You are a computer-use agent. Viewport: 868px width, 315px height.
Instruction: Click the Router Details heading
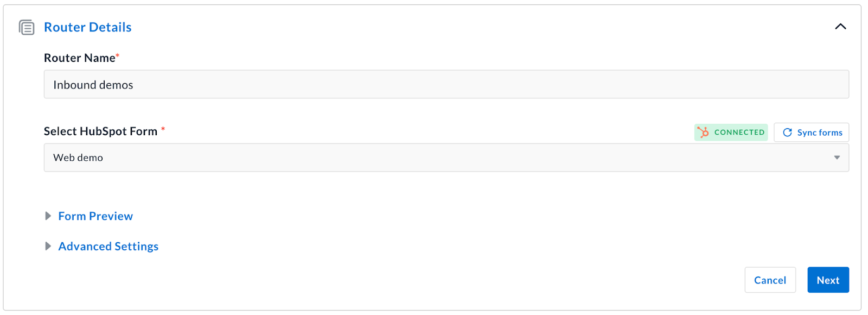pyautogui.click(x=87, y=27)
